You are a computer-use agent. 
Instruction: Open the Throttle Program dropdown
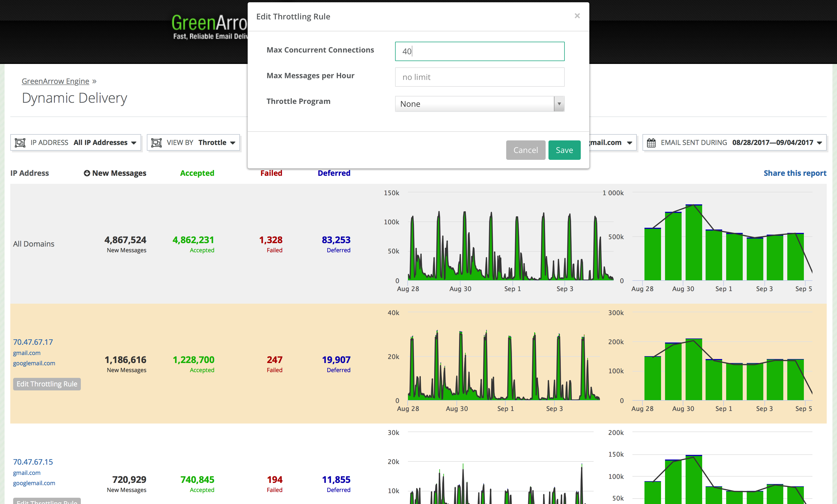point(479,104)
